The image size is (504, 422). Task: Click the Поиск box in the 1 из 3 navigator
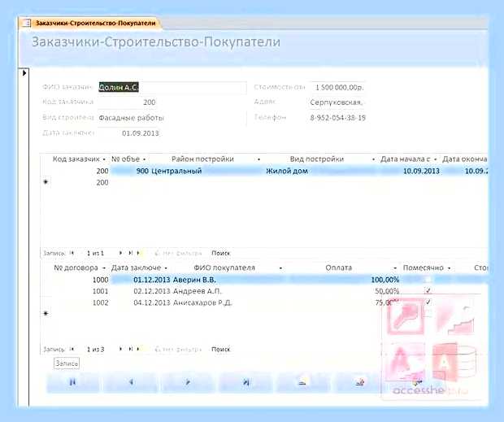click(221, 349)
